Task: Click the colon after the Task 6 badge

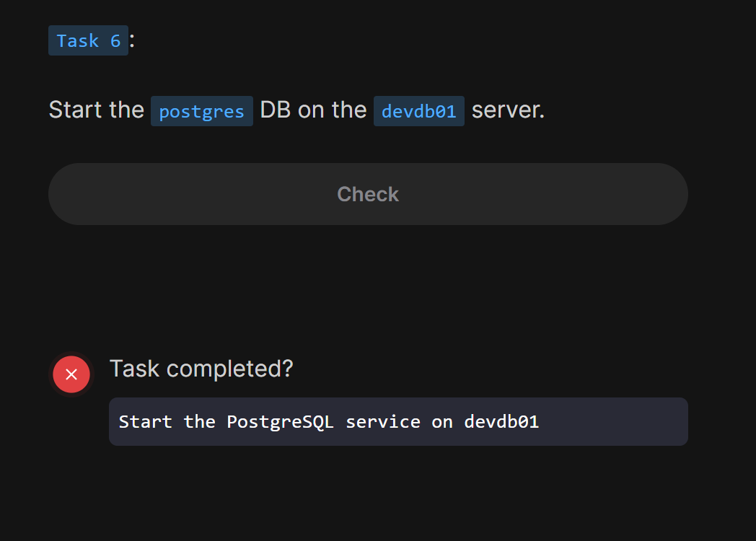Action: pos(132,40)
